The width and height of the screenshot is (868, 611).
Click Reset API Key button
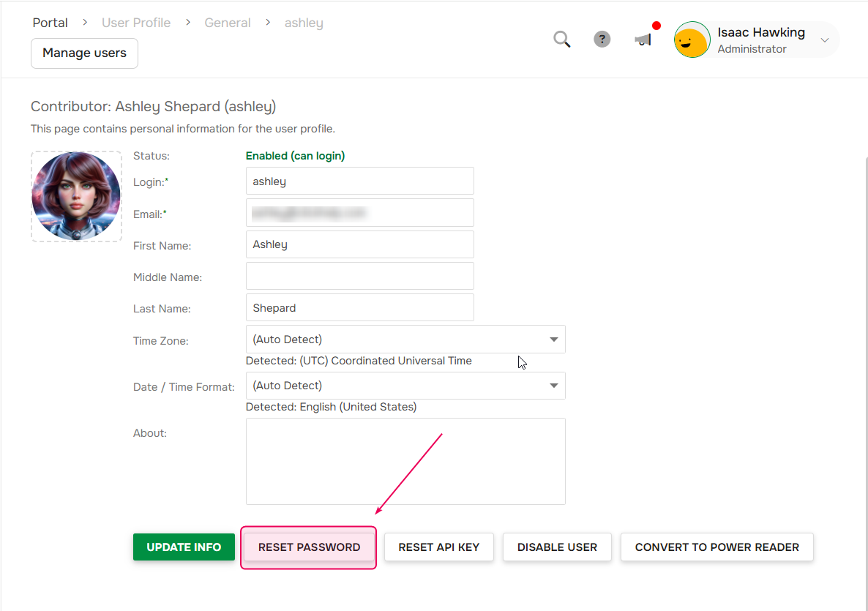tap(439, 547)
